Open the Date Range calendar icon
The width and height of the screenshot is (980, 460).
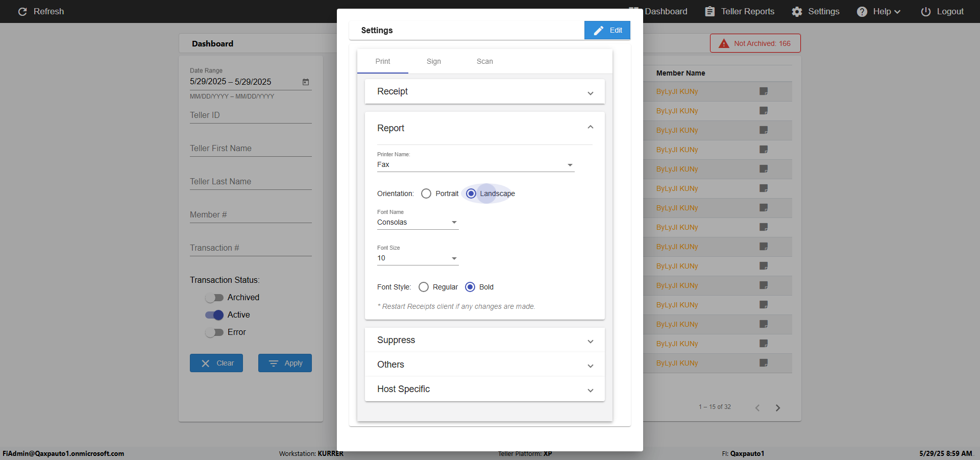[x=306, y=82]
